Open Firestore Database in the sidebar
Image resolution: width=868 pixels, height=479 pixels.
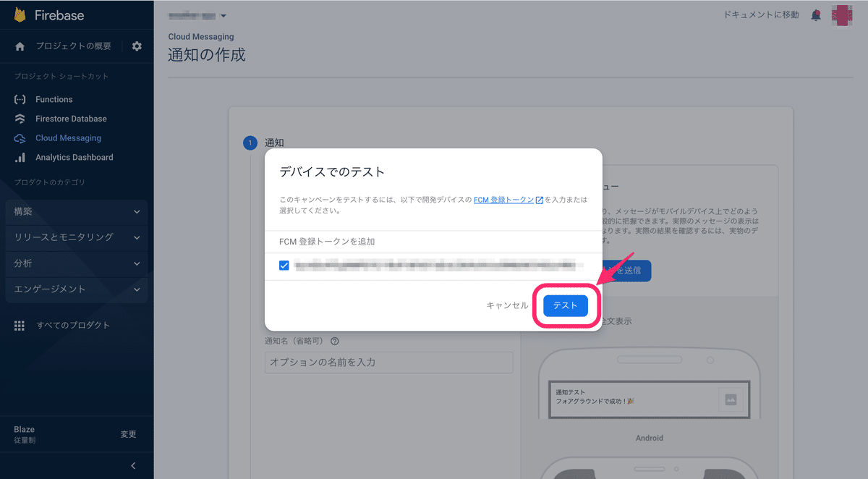point(71,119)
